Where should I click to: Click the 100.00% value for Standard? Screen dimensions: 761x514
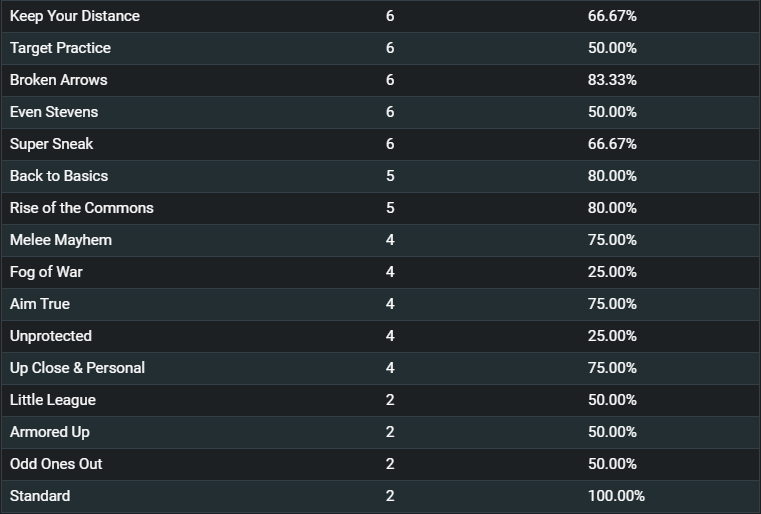click(x=616, y=496)
